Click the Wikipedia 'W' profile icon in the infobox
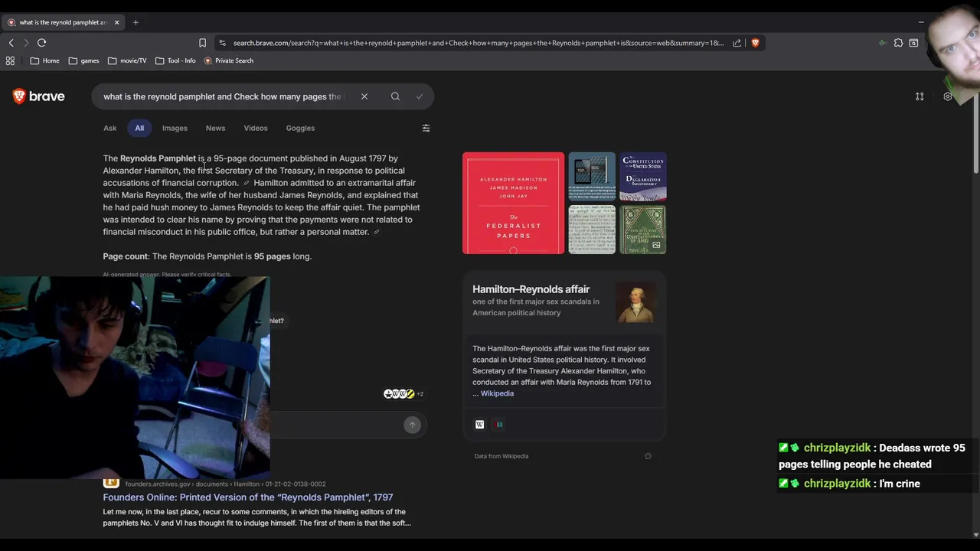 [x=480, y=425]
